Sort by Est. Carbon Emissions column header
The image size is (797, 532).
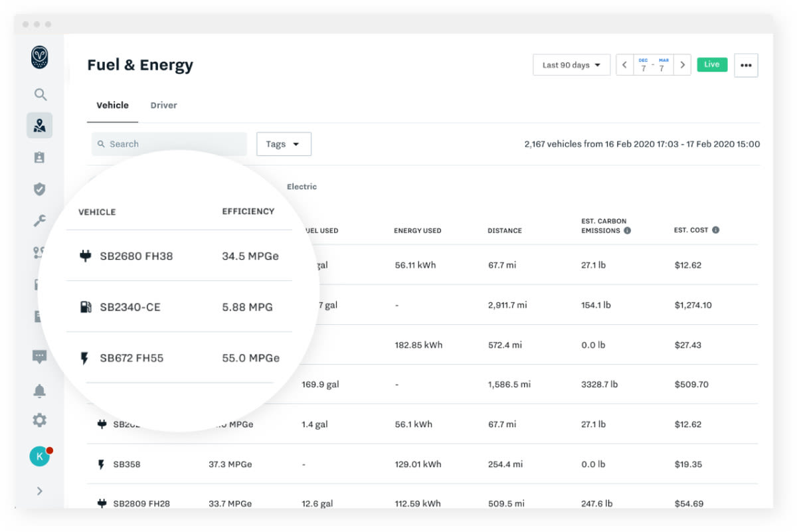click(x=604, y=226)
